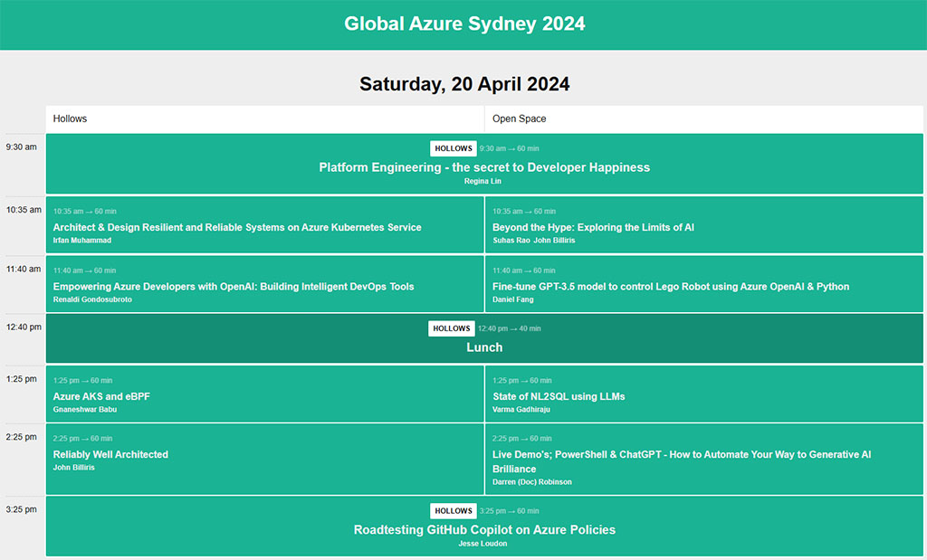Open Fine-tune GPT-3.5 Lego Robot session
The width and height of the screenshot is (927, 560).
pos(704,283)
